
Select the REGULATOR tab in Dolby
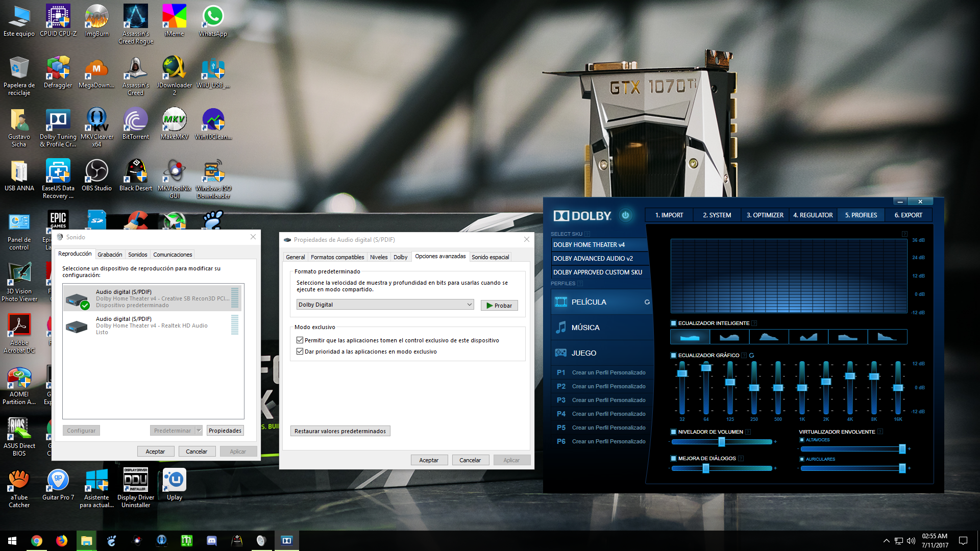[x=814, y=215]
